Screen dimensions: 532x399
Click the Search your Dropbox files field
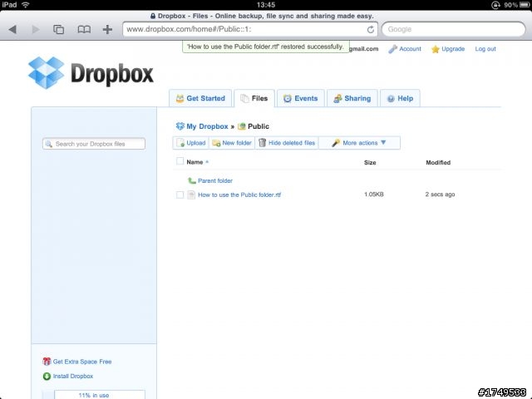click(94, 144)
